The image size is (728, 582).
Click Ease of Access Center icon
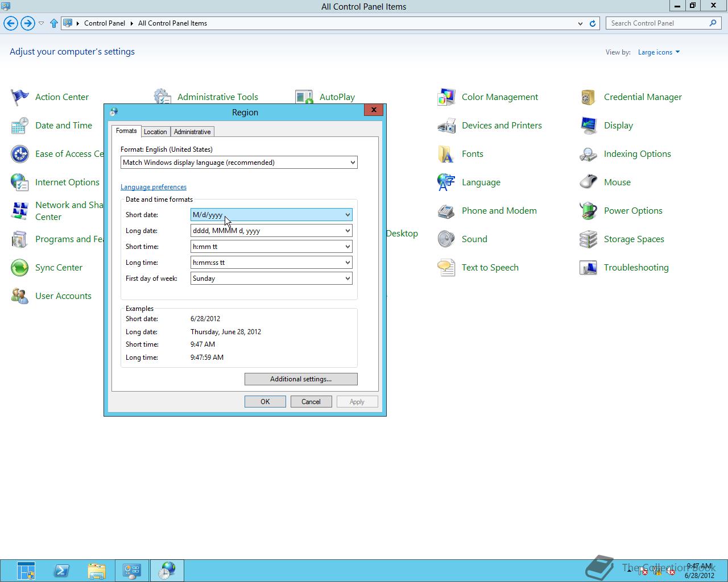pyautogui.click(x=20, y=154)
